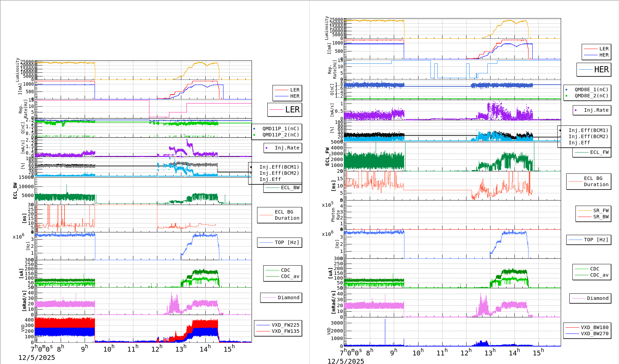Click the VXD_FW225 blue line sample
This screenshot has height=364, width=619.
click(263, 325)
